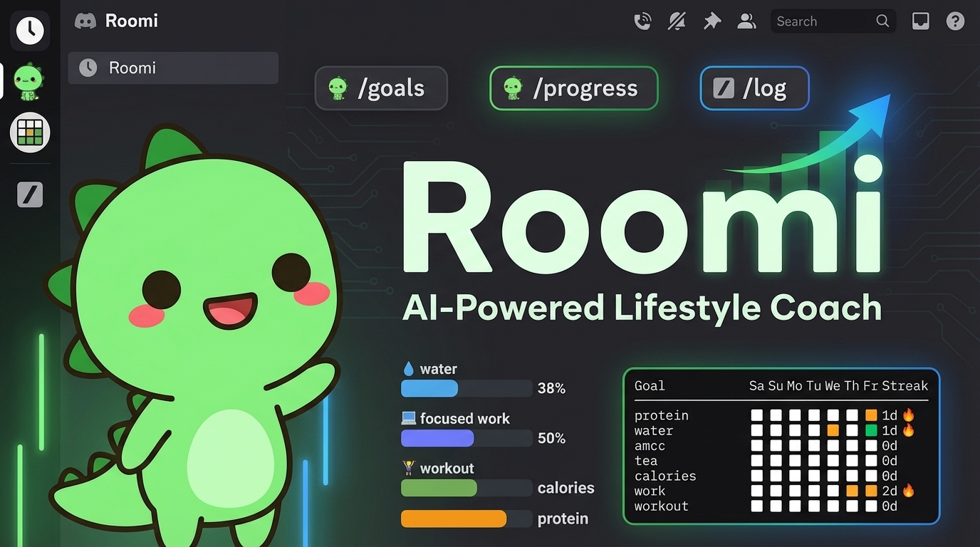Screen dimensions: 980x547
Task: Open the inbox icon
Action: [x=920, y=21]
